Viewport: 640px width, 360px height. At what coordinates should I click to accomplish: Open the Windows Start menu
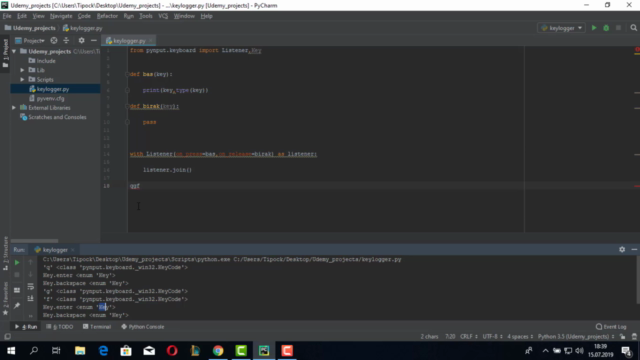[11, 351]
